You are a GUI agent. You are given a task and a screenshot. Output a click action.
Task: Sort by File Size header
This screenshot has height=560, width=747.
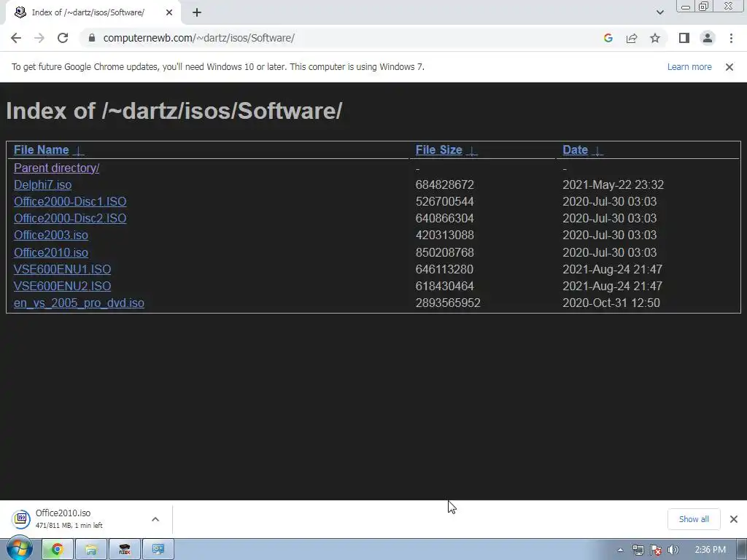pos(438,150)
